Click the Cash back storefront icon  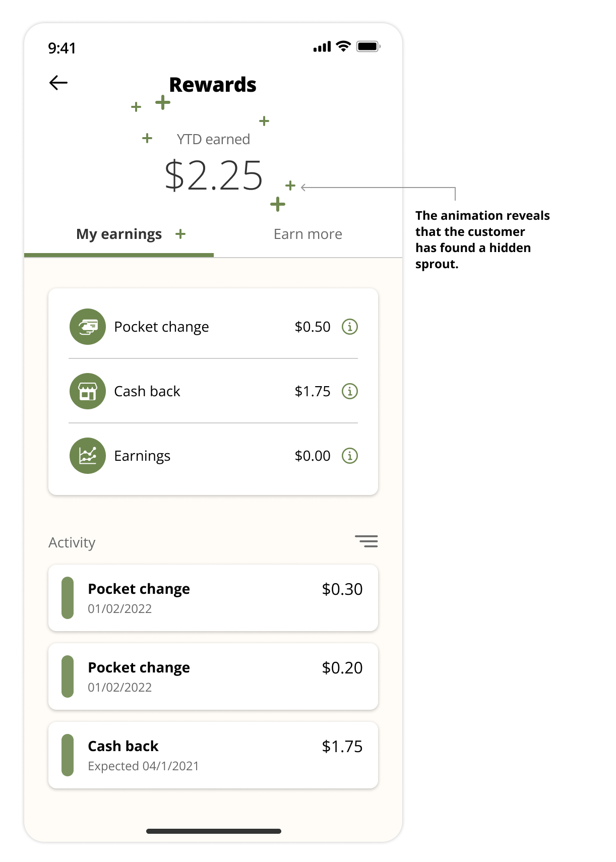point(88,391)
